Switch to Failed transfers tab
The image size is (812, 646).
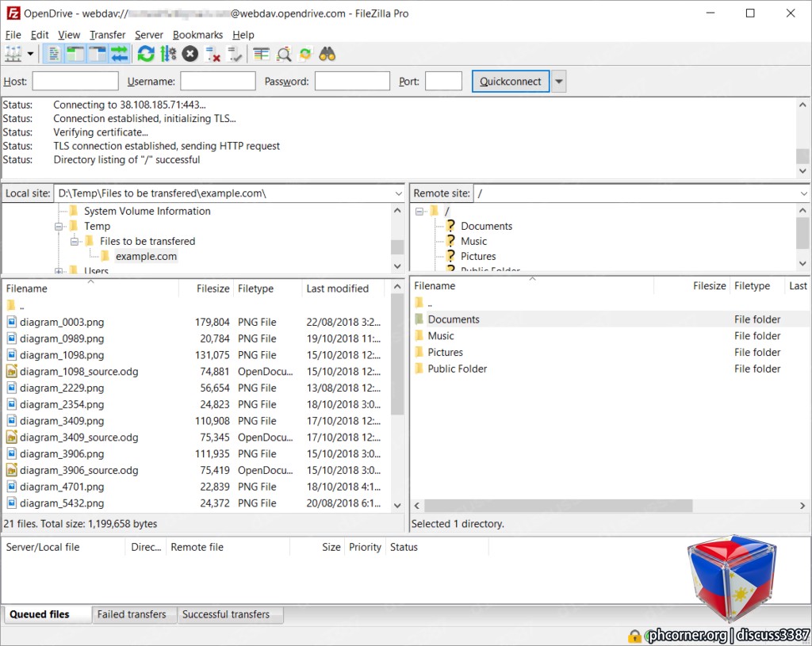132,614
